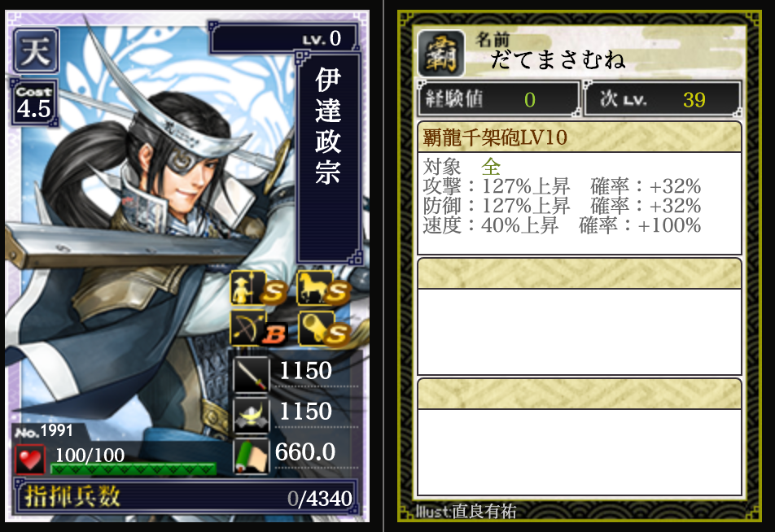The height and width of the screenshot is (532, 775).
Task: Click the scroll intelligence stat icon
Action: 251,456
